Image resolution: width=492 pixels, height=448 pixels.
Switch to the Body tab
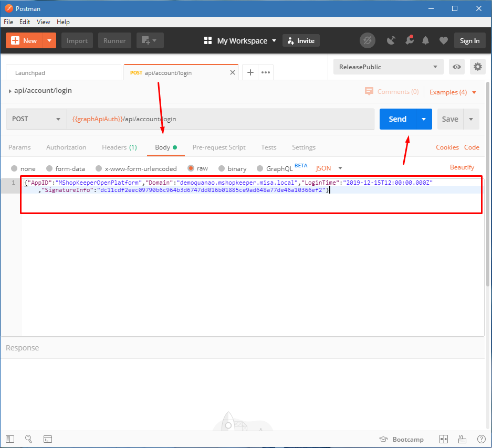coord(166,147)
